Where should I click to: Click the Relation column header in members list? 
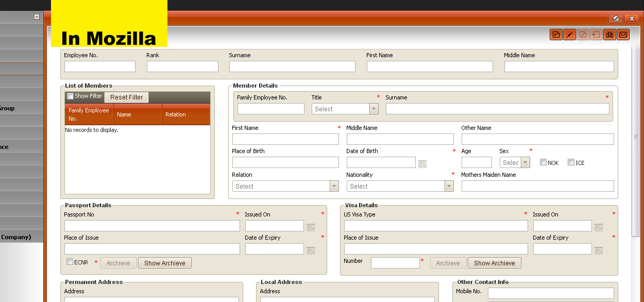(x=186, y=114)
